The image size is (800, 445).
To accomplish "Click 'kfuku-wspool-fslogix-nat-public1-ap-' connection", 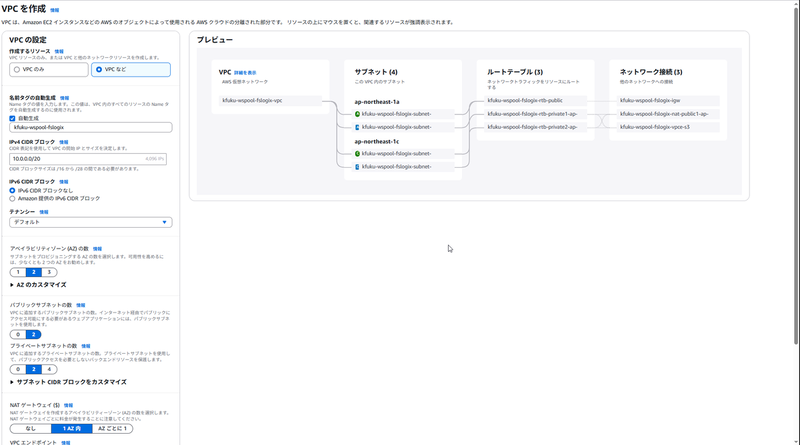I will pos(668,114).
